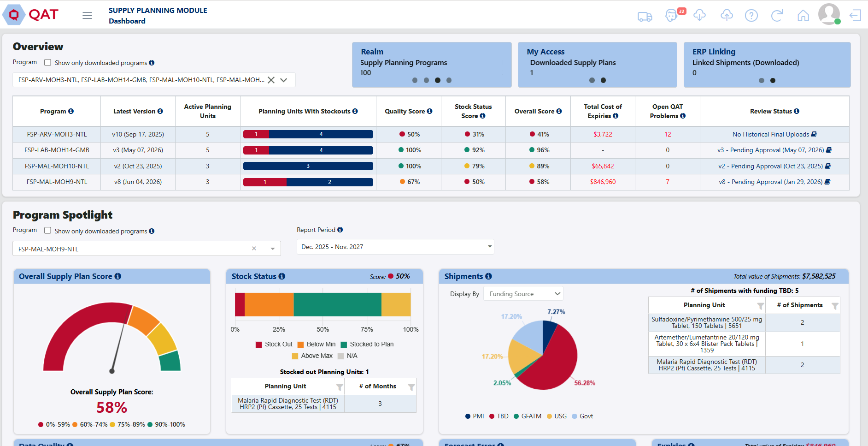Click info icon beside Report Period
The height and width of the screenshot is (446, 868).
click(x=340, y=230)
